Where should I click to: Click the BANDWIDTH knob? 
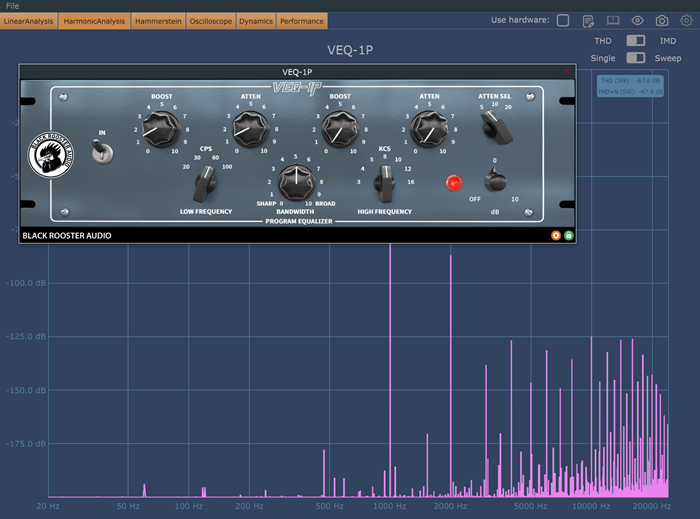tap(296, 181)
